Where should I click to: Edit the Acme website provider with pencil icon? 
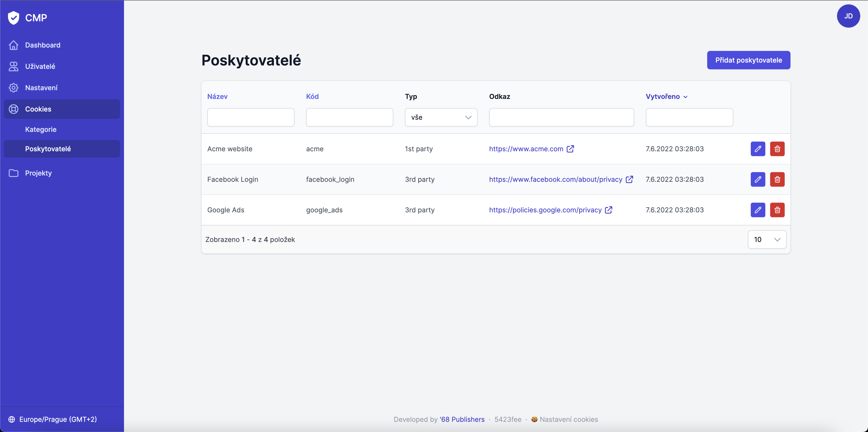[758, 149]
